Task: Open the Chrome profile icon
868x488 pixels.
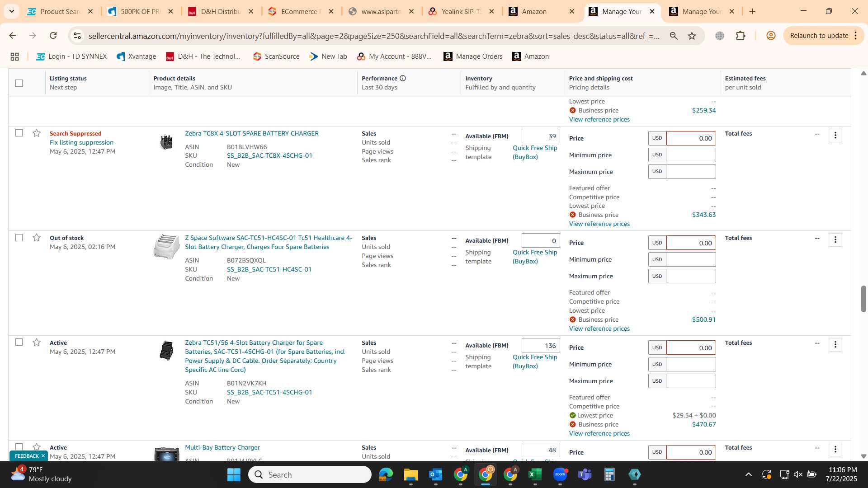Action: (771, 36)
